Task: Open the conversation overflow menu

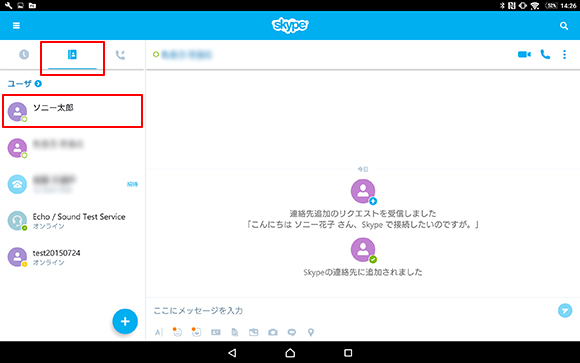Action: tap(564, 54)
